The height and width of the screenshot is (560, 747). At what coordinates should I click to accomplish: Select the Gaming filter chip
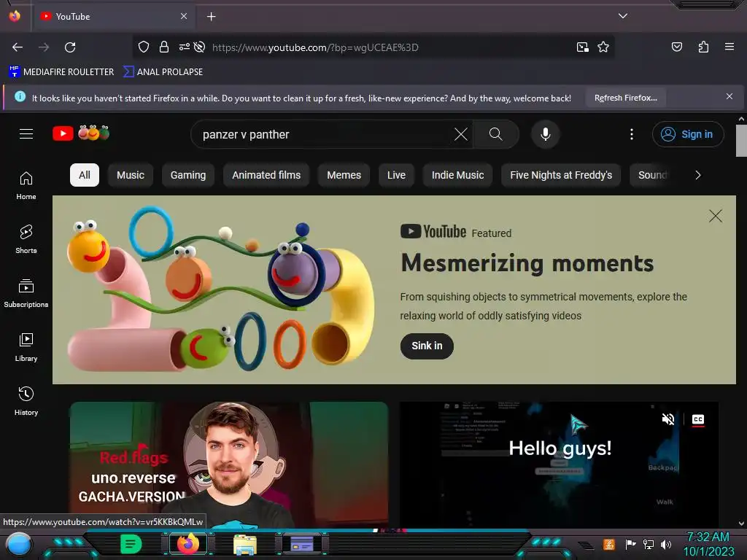188,175
